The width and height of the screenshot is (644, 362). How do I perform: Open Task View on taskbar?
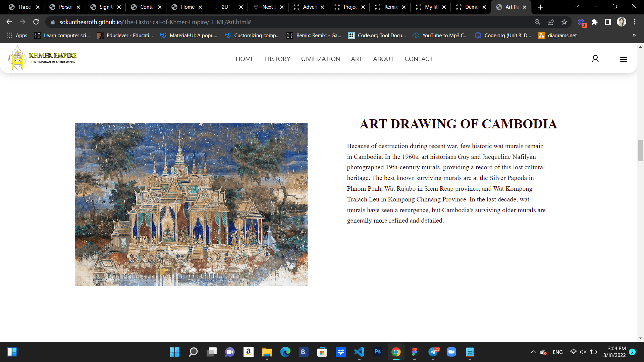point(212,352)
